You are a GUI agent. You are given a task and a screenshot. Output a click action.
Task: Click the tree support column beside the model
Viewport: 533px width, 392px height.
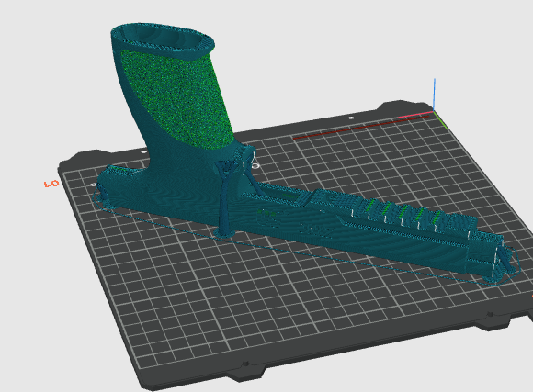click(x=226, y=200)
